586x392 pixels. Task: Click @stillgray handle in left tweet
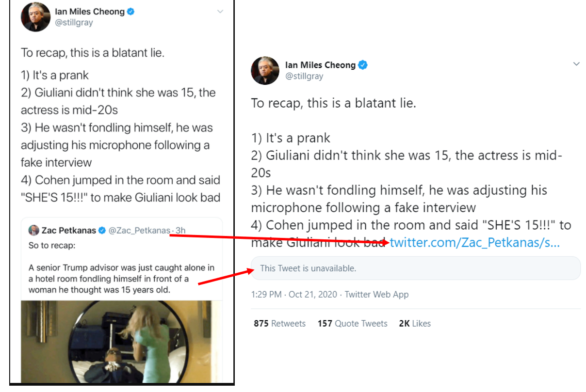(74, 22)
